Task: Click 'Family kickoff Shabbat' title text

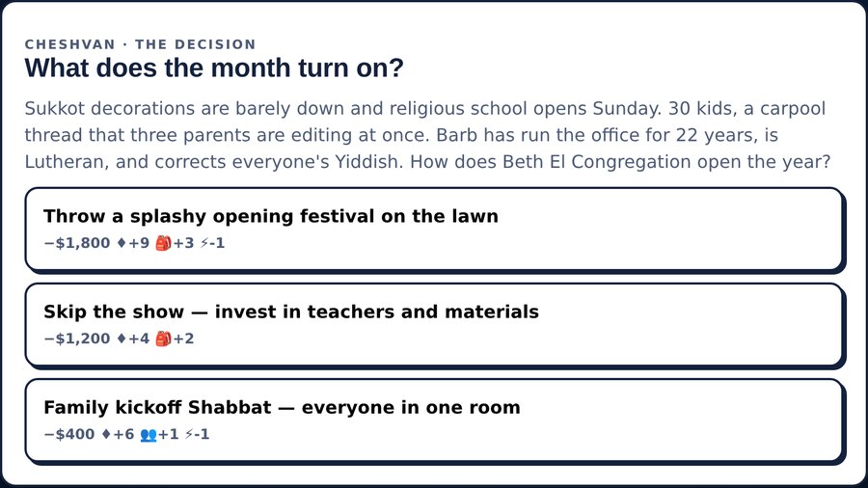Action: [x=158, y=408]
